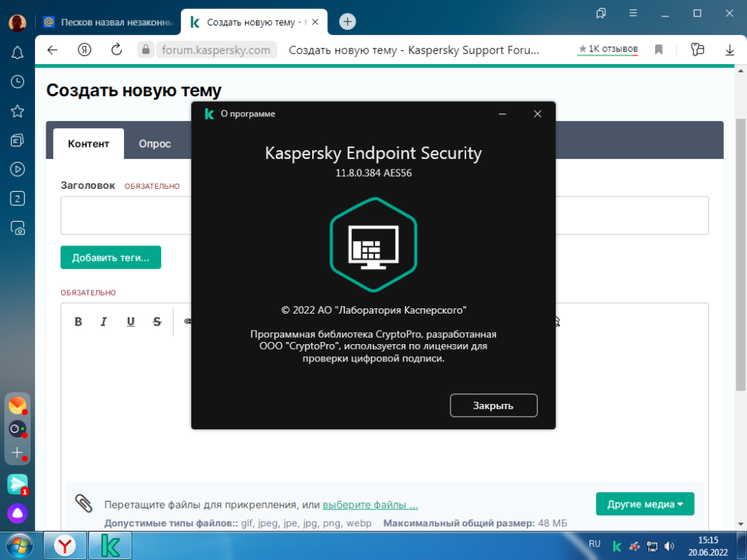747x560 pixels.
Task: Open the Yandex Mail icon in sidebar
Action: coord(17,405)
